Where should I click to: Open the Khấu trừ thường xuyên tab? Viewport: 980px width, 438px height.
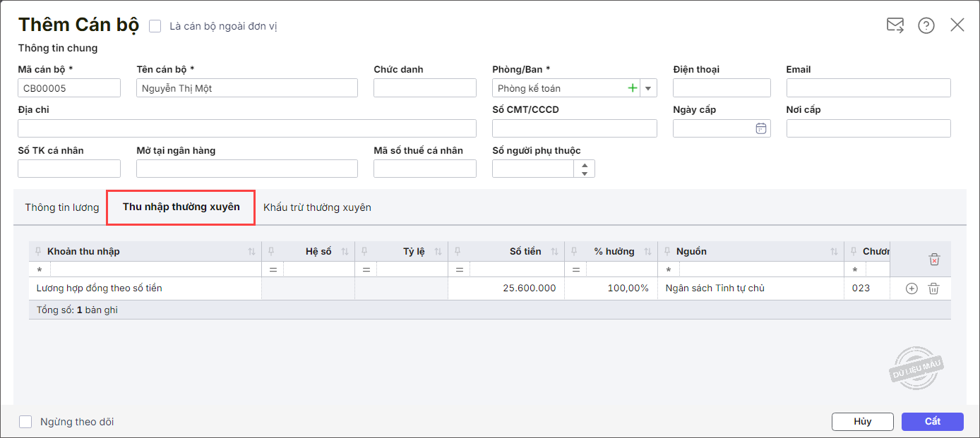pos(317,207)
